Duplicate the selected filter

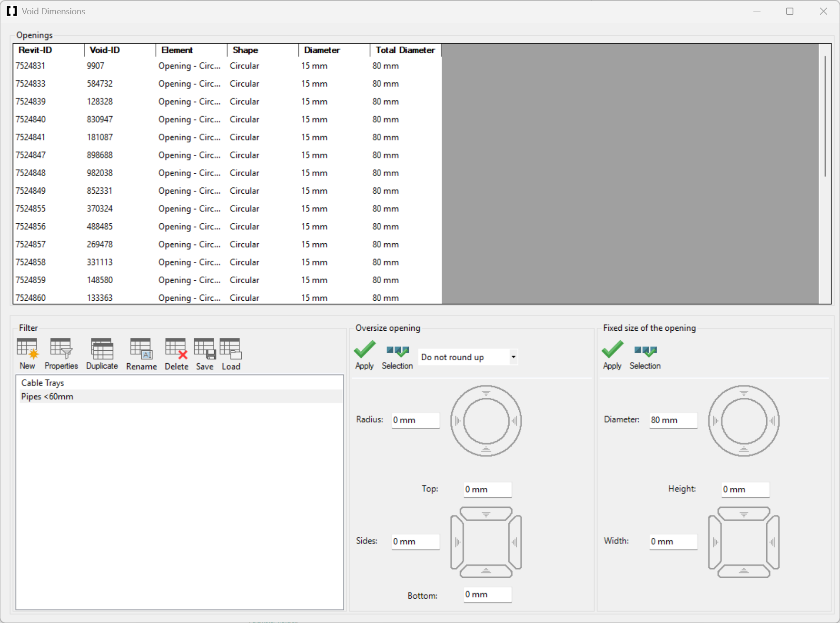tap(102, 354)
